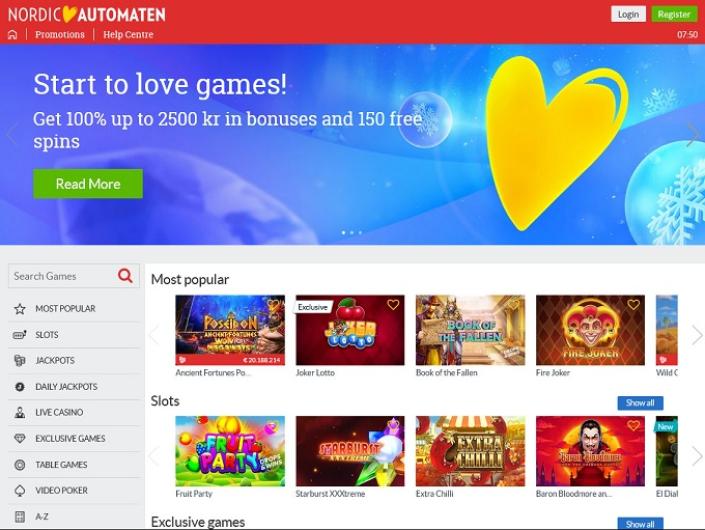Click the Live Casino dealer icon

pyautogui.click(x=20, y=413)
